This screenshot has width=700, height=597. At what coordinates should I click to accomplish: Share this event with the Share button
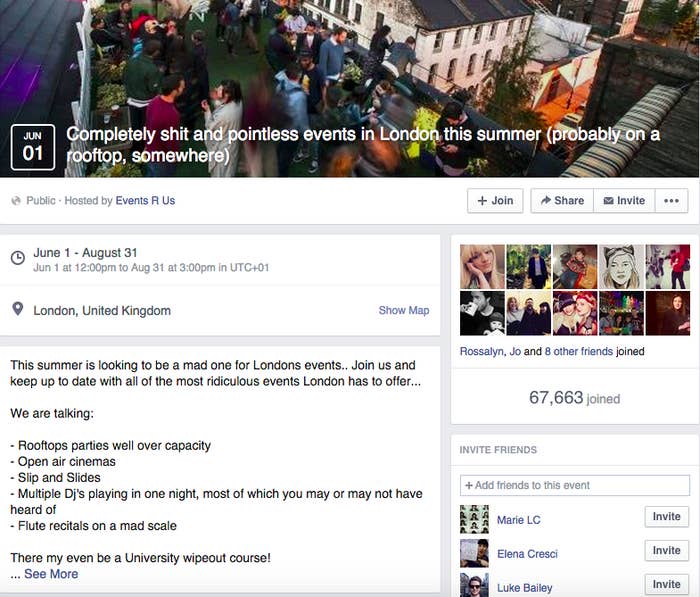[x=562, y=201]
